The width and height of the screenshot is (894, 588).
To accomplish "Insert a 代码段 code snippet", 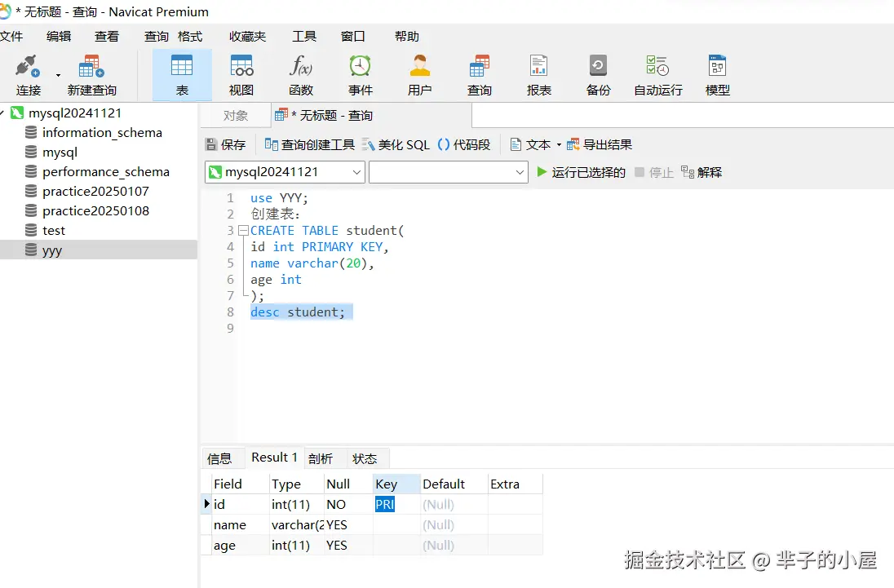I will 464,144.
